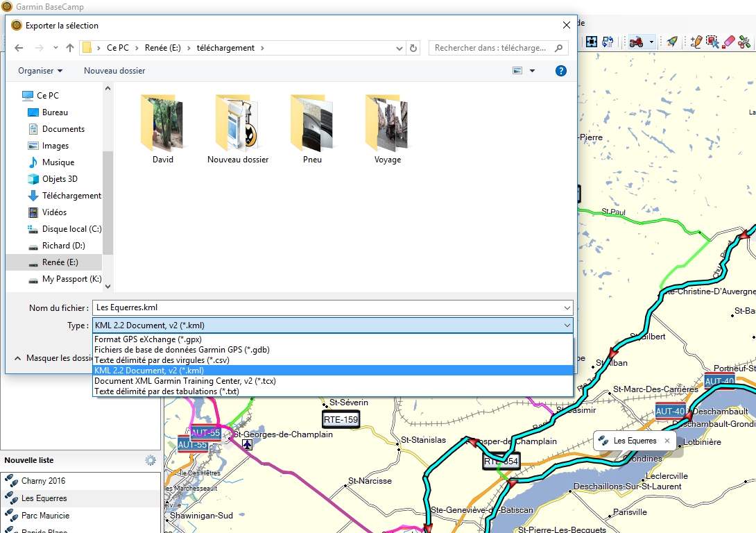756x533 pixels.
Task: Click navigation pane scrollbar up arrow
Action: 108,88
